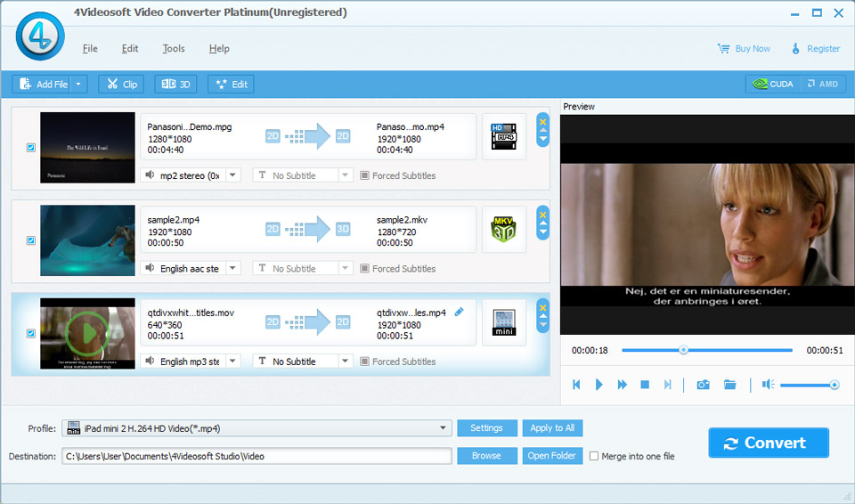Click the Open Folder button
Screen dimensions: 855x504
pos(552,456)
